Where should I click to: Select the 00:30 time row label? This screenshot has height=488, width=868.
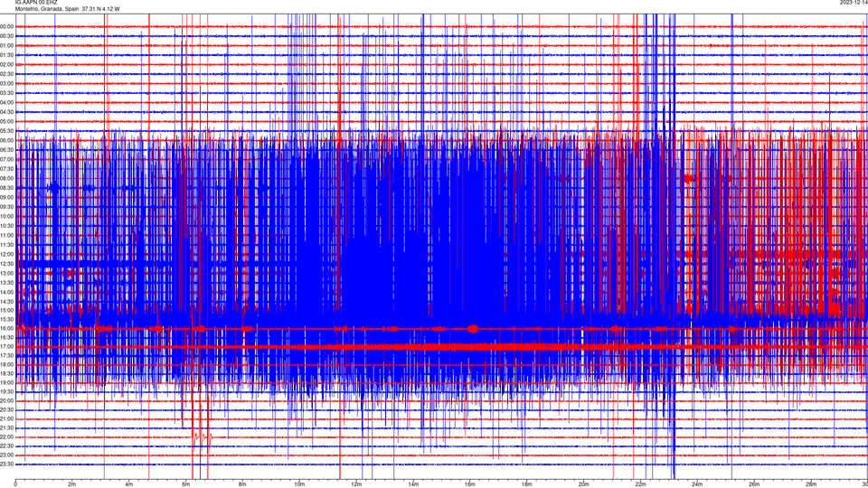pyautogui.click(x=6, y=36)
